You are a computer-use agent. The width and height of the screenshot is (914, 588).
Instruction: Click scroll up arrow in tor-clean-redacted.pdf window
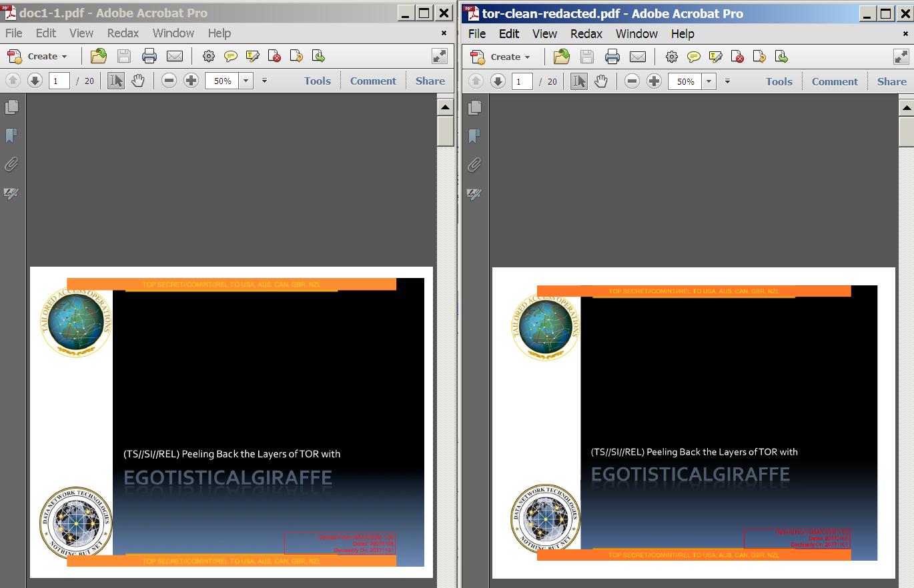pos(907,107)
